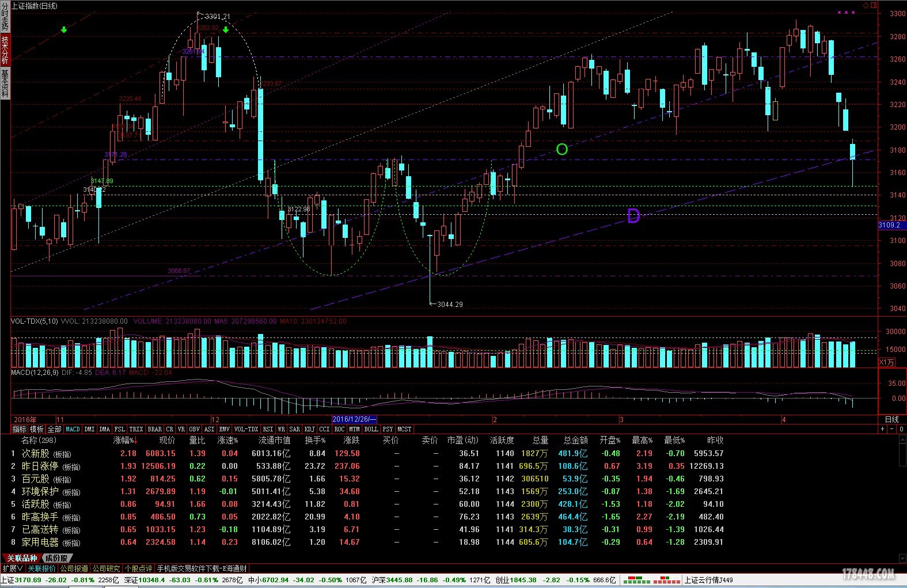Open the 公司报道 link
907x588 pixels.
tap(74, 568)
